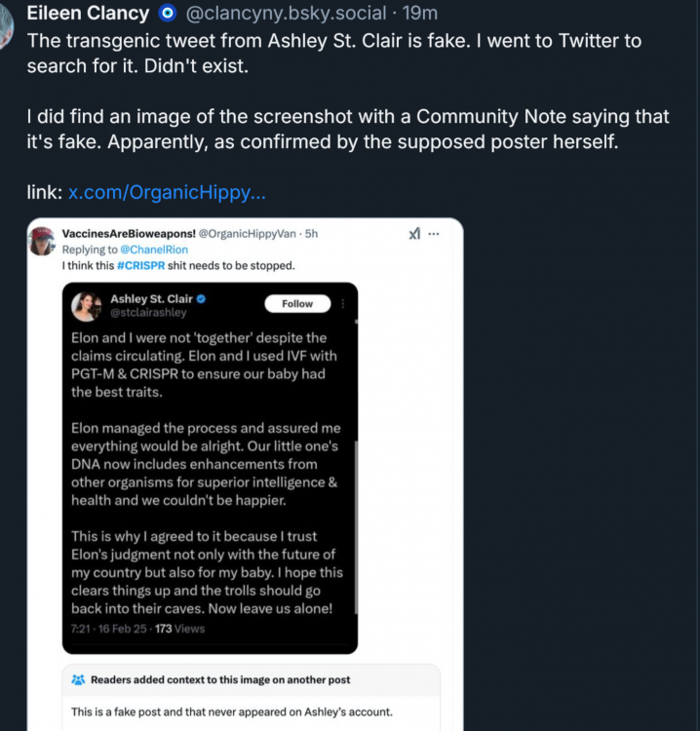Click the embedded tweet's vertical scrollbar
700x731 pixels.
[356, 526]
